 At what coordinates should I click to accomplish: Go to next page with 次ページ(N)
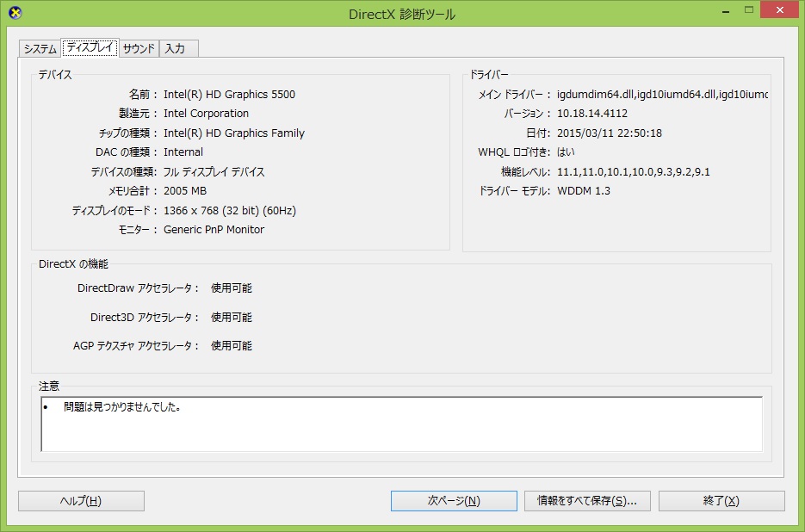(454, 501)
